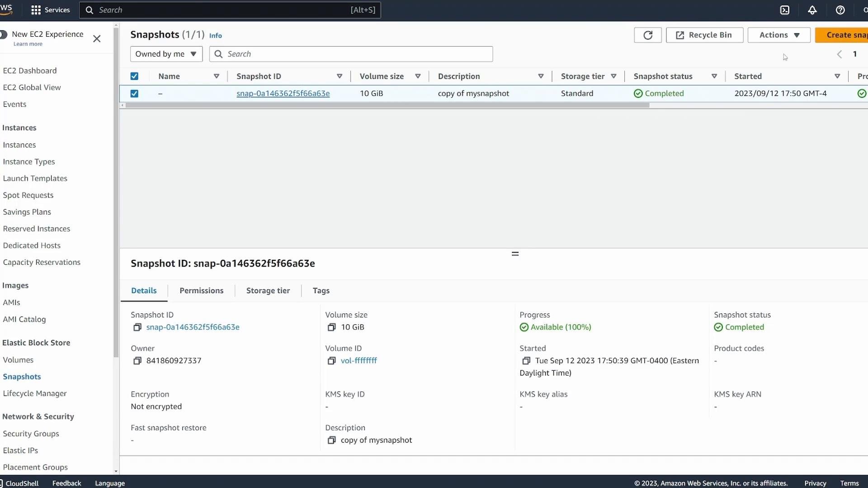Image resolution: width=868 pixels, height=488 pixels.
Task: Switch to the Permissions tab
Action: pos(202,291)
